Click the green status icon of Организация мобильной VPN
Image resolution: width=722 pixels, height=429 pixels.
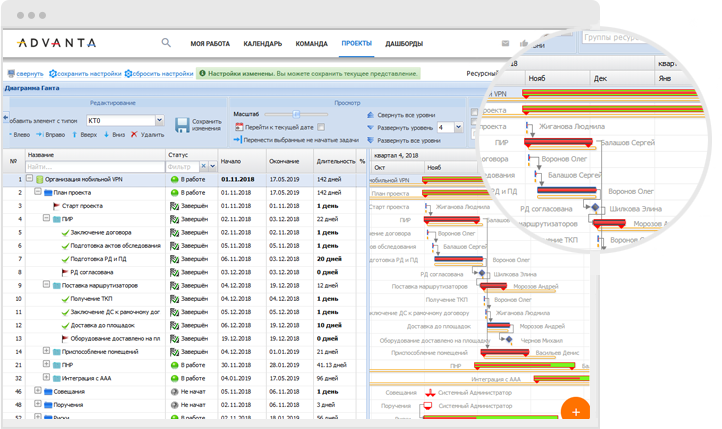click(175, 180)
